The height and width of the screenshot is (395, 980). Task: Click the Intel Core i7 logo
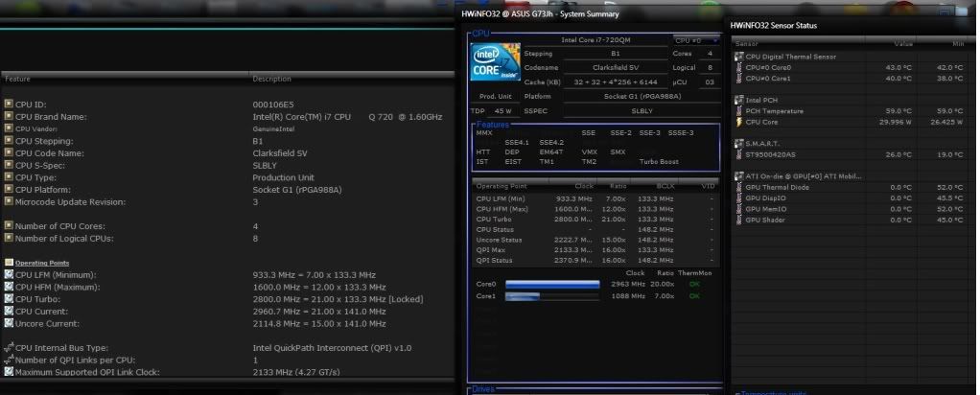point(495,62)
